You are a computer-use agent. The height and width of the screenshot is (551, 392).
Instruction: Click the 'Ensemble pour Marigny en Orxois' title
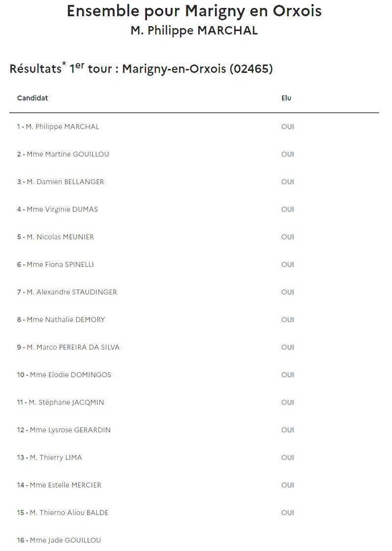(x=194, y=11)
